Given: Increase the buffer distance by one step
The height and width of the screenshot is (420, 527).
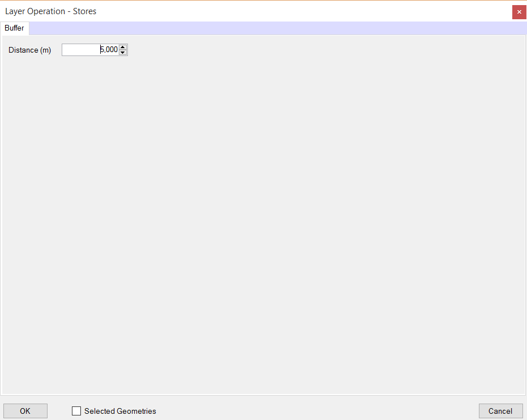Looking at the screenshot, I should pyautogui.click(x=123, y=47).
